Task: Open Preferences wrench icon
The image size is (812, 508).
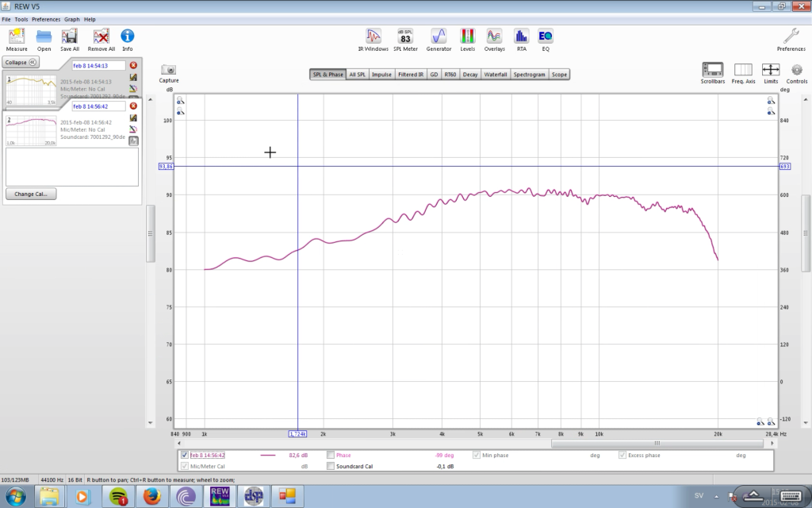Action: coord(791,37)
